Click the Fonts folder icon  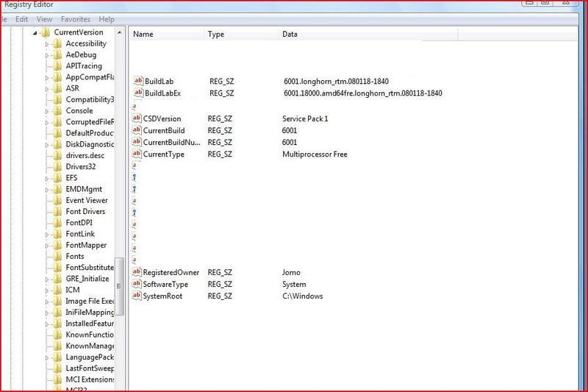click(x=57, y=257)
